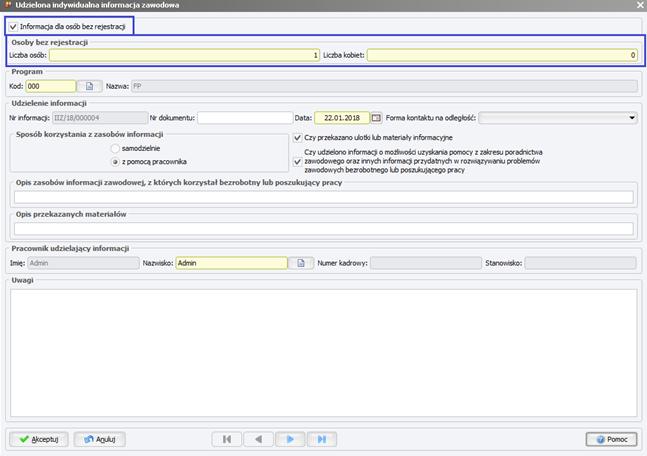This screenshot has width=647, height=456.
Task: Click inside the 'Uwagi' text area
Action: click(x=324, y=353)
